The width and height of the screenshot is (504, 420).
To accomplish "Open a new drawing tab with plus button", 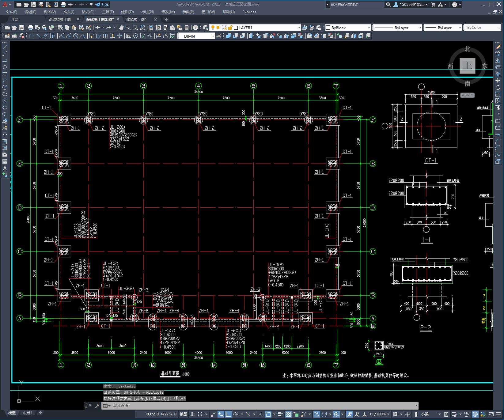I will click(166, 19).
